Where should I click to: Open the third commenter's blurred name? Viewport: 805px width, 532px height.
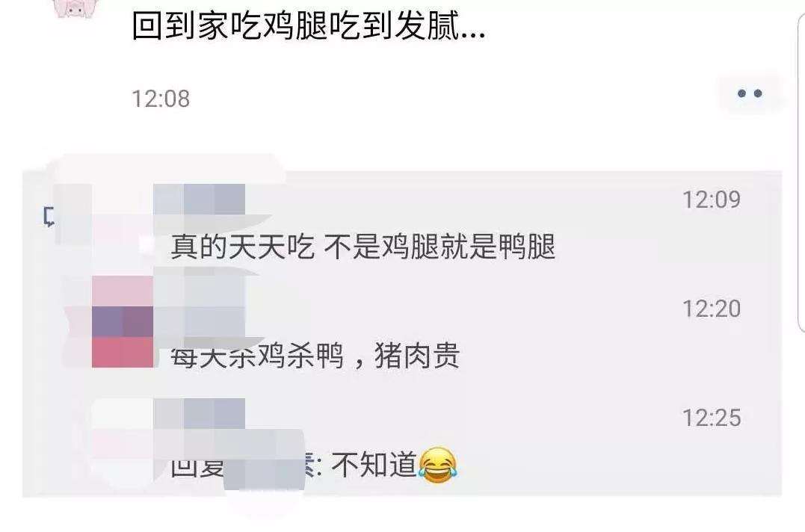pos(200,414)
